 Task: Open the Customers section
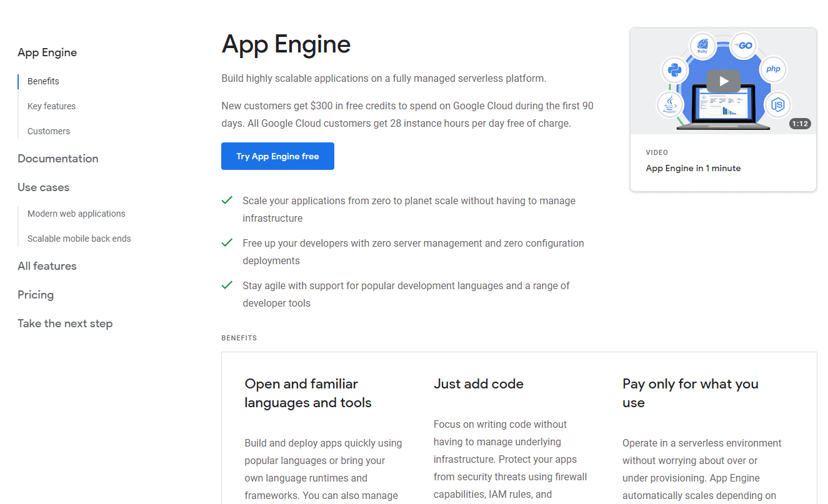[x=48, y=131]
